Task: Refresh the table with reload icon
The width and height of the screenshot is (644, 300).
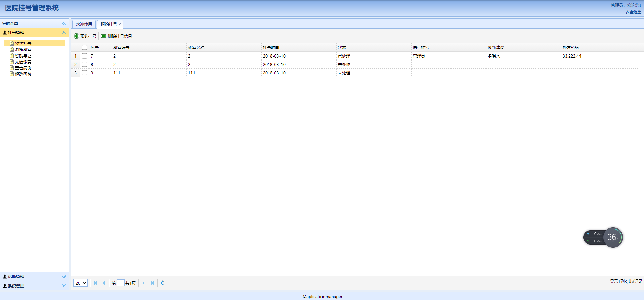Action: [163, 283]
